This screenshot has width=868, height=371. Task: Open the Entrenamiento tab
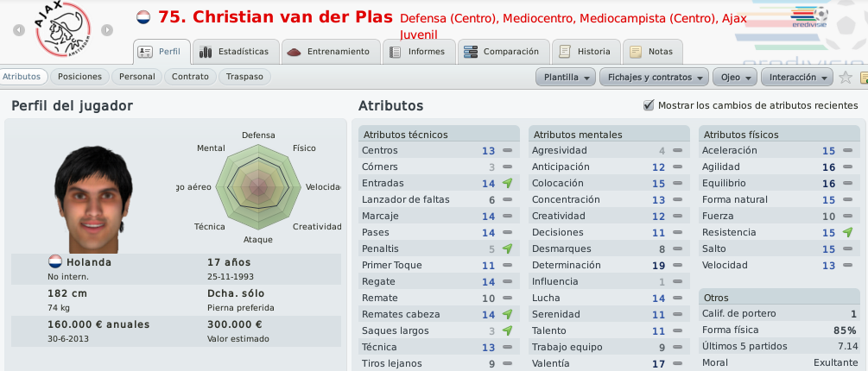(331, 52)
